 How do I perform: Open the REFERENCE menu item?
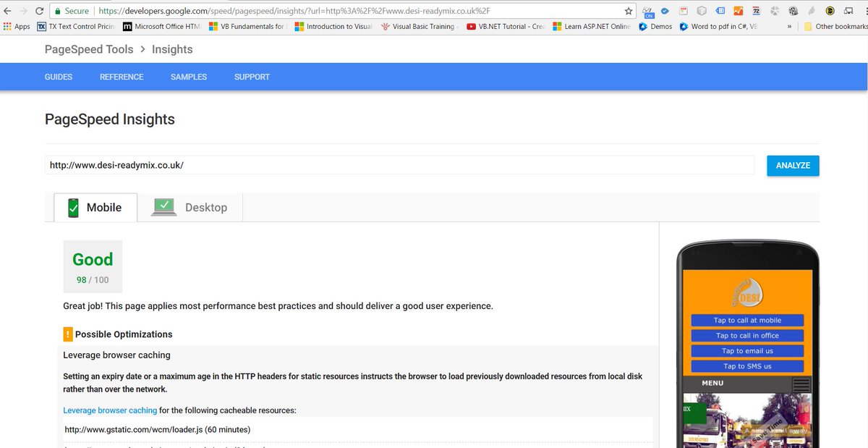click(122, 77)
